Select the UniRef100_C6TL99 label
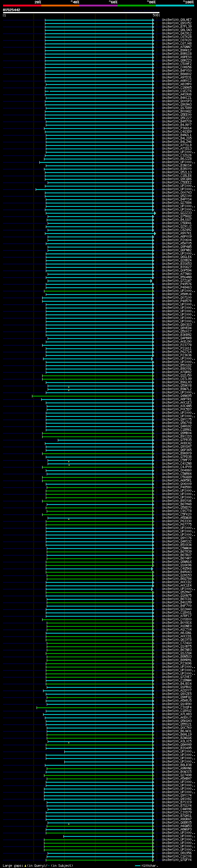The height and width of the screenshot is (868, 197). point(176,379)
